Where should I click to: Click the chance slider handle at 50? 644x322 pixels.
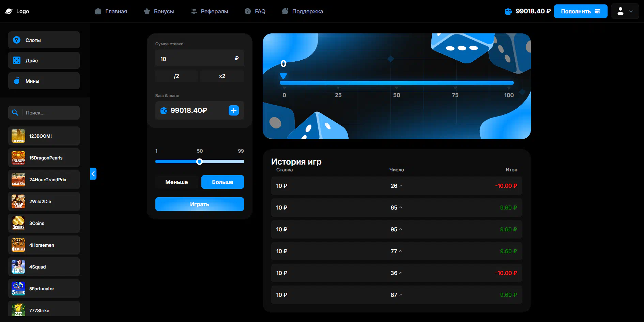coord(200,162)
